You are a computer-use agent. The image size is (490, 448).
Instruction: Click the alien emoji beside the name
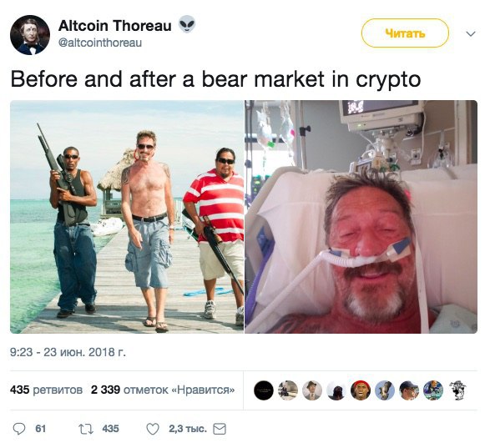point(187,24)
